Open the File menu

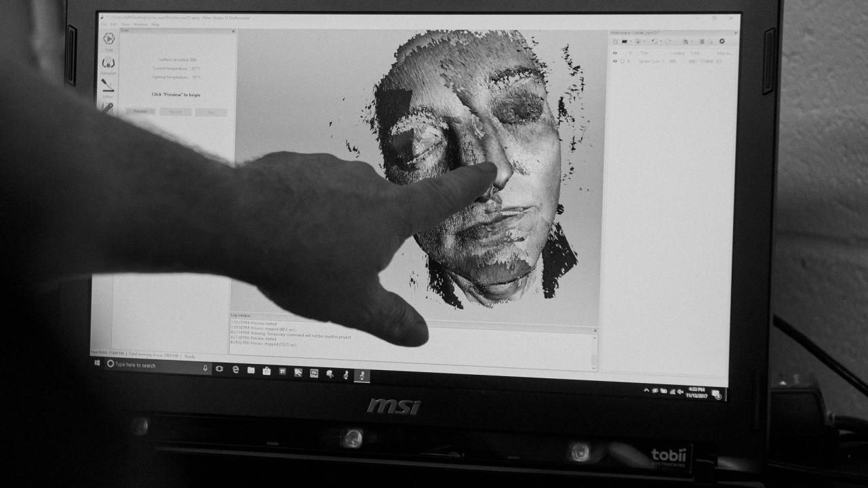[x=104, y=24]
